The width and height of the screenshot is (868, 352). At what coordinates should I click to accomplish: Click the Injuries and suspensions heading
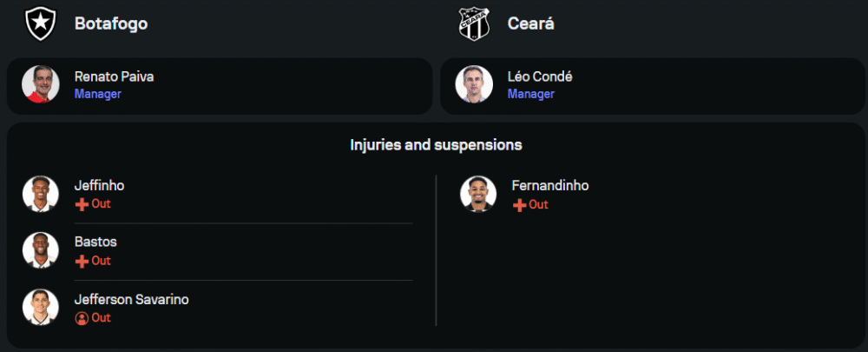(x=437, y=145)
